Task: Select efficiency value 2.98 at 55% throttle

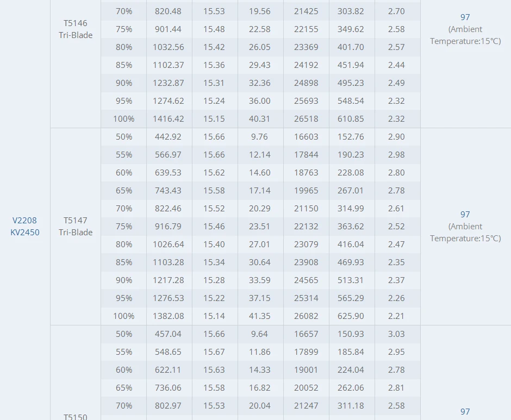Action: [396, 154]
